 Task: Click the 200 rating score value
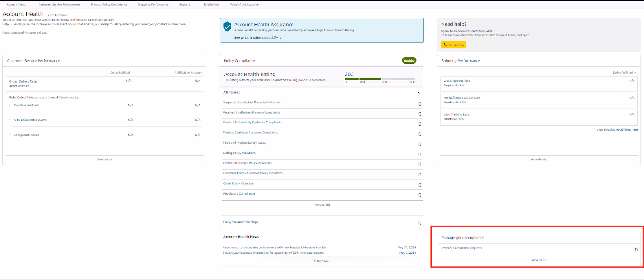[349, 74]
